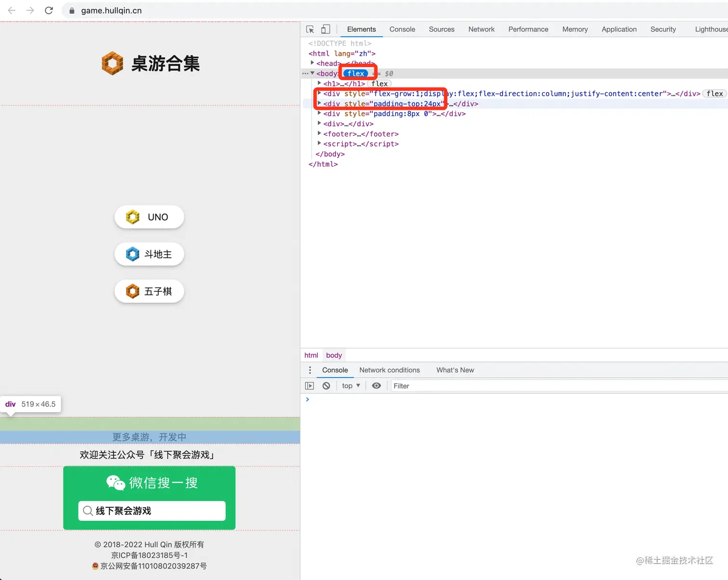Click the blue cube icon on 斗地主 button

coord(132,254)
